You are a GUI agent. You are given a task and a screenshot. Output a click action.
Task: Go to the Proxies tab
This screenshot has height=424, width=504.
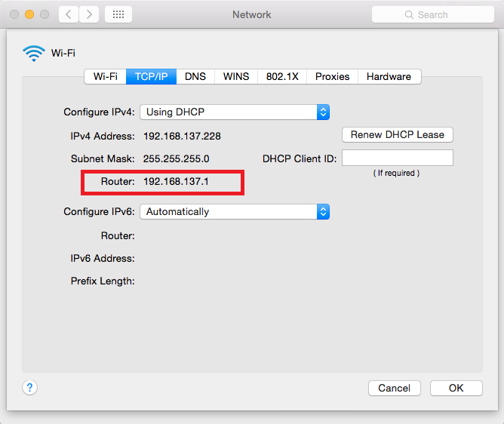click(333, 76)
